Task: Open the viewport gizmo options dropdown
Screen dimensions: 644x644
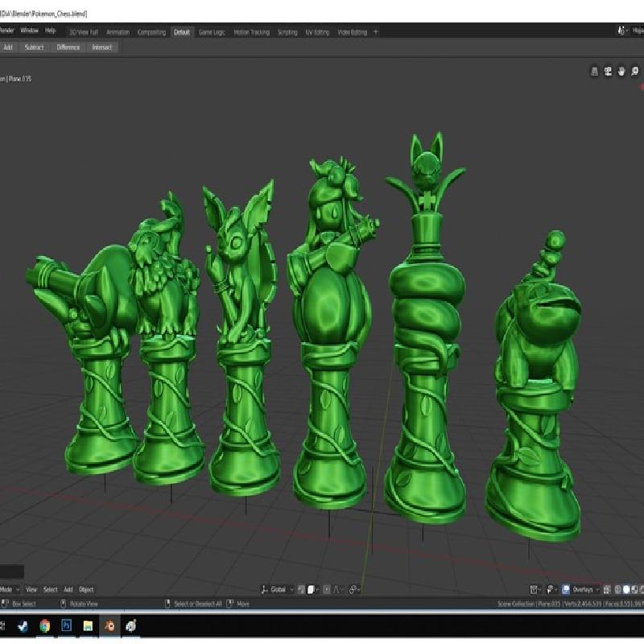Action: point(551,590)
